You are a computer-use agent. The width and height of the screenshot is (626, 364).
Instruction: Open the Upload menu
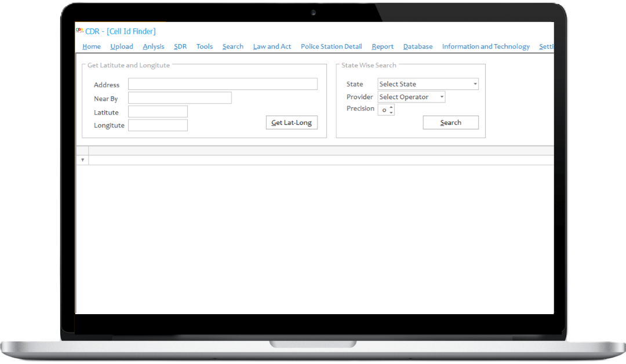(x=122, y=46)
